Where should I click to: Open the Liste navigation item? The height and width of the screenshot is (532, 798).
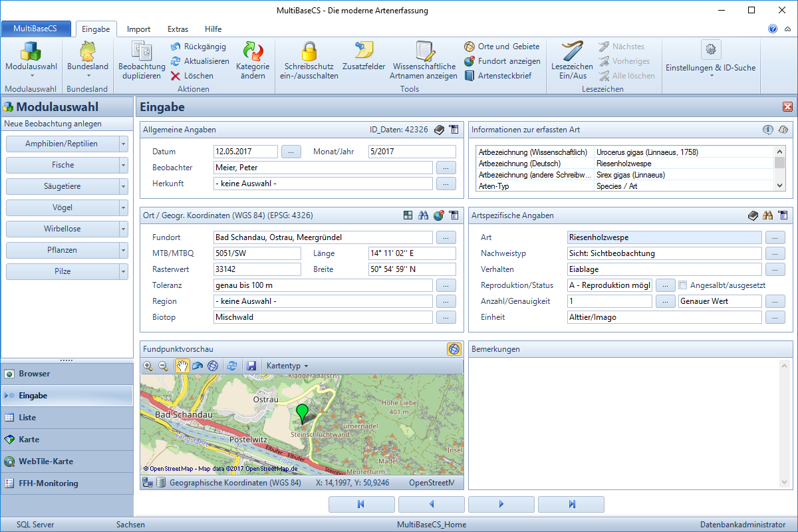pyautogui.click(x=66, y=418)
